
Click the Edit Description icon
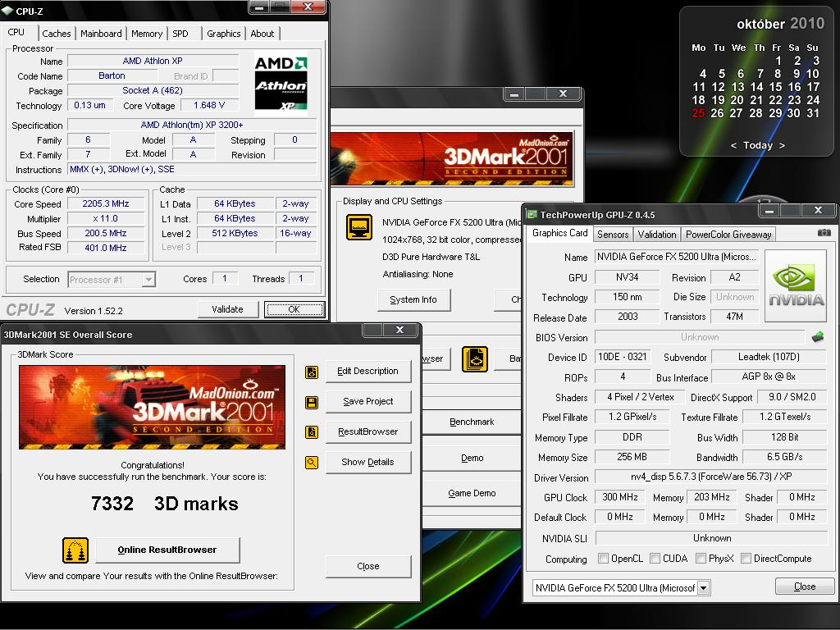311,372
